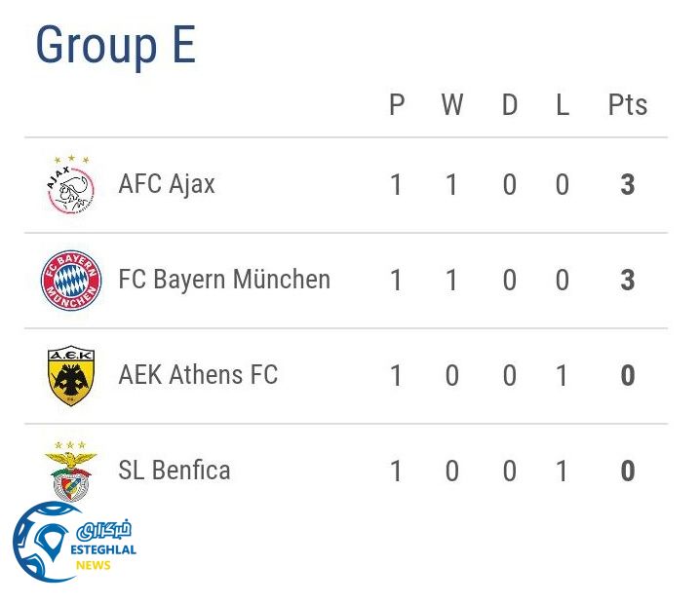Click SL Benfica's points value
The width and height of the screenshot is (700, 604).
click(x=627, y=472)
